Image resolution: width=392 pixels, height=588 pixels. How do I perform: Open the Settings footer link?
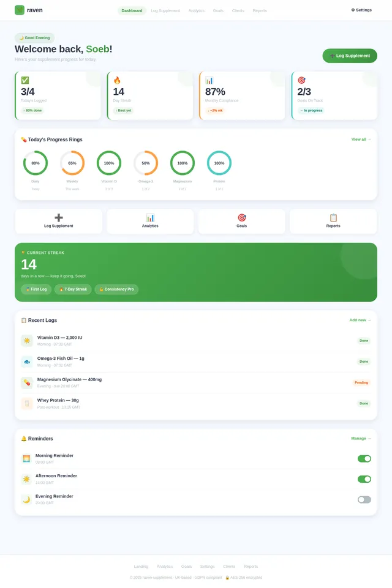click(207, 567)
